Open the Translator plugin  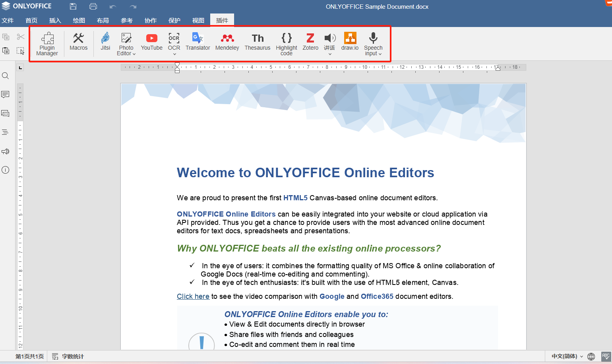[198, 41]
